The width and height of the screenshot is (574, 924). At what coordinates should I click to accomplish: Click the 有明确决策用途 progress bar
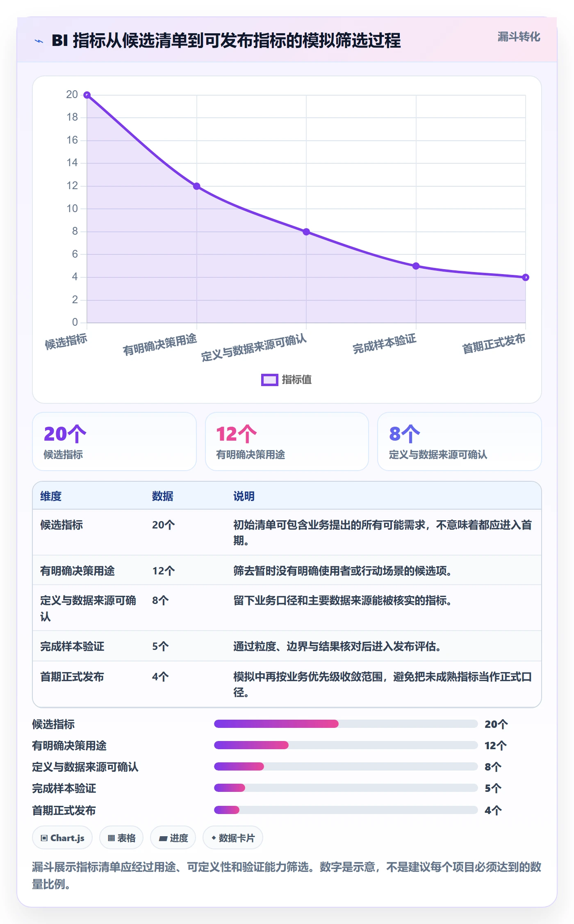(346, 745)
